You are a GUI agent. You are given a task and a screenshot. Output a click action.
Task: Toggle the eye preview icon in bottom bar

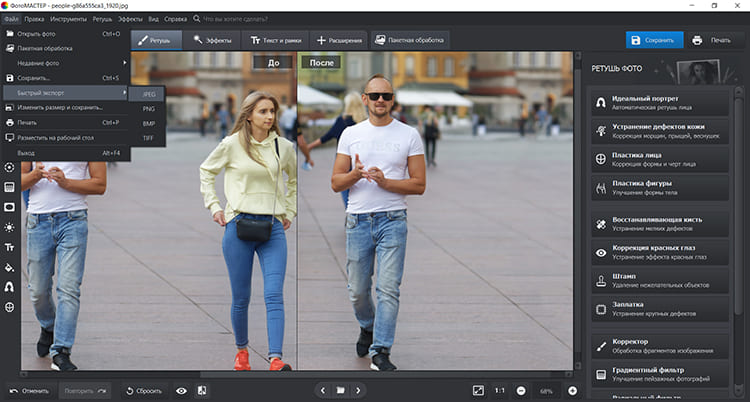tap(181, 390)
